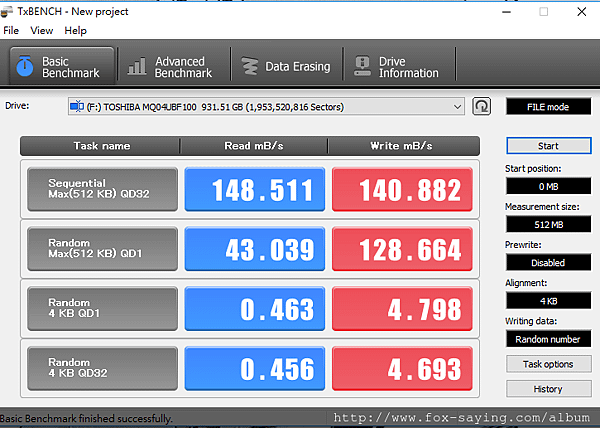Click the Data Erasing zigzag icon

(x=249, y=66)
